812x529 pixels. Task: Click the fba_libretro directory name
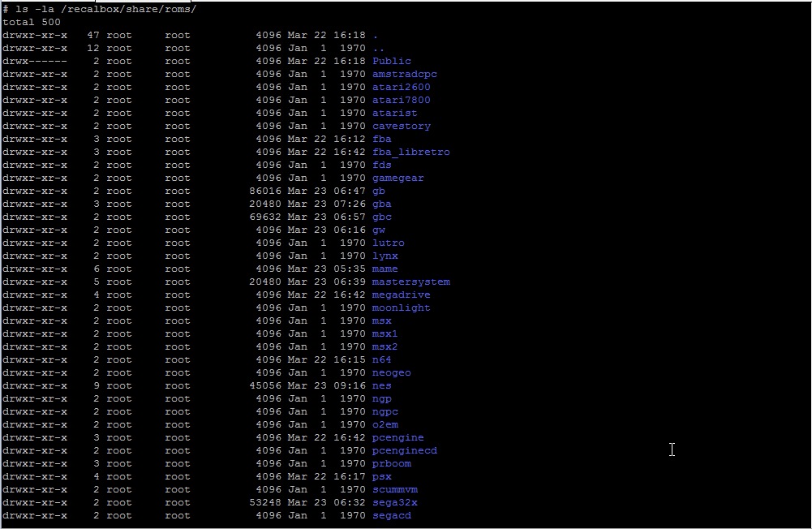coord(411,152)
